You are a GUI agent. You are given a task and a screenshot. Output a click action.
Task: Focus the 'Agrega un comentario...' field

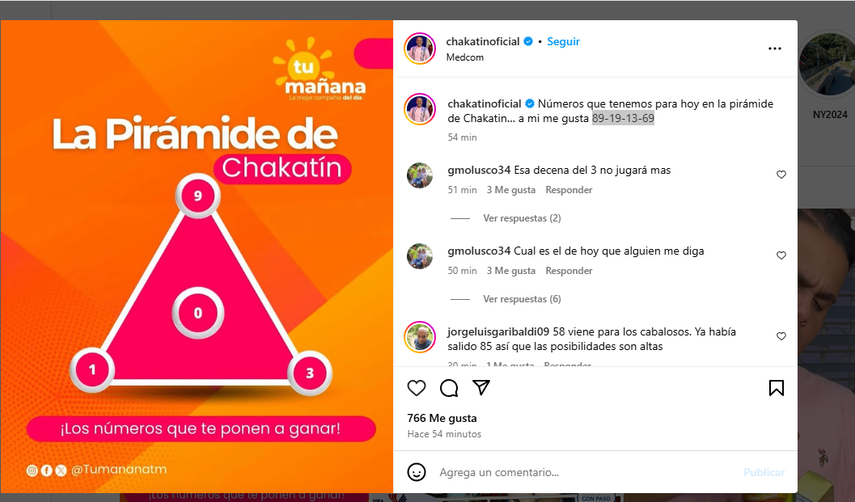(586, 472)
